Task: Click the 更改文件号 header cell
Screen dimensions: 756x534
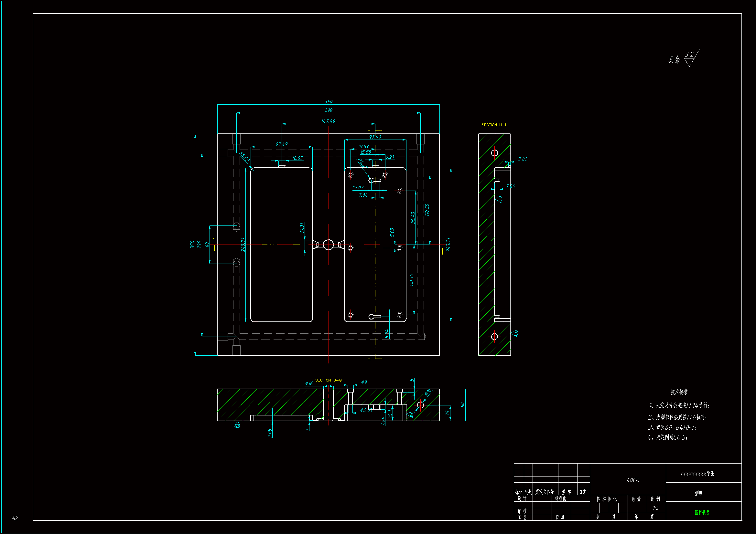Action: (x=544, y=492)
